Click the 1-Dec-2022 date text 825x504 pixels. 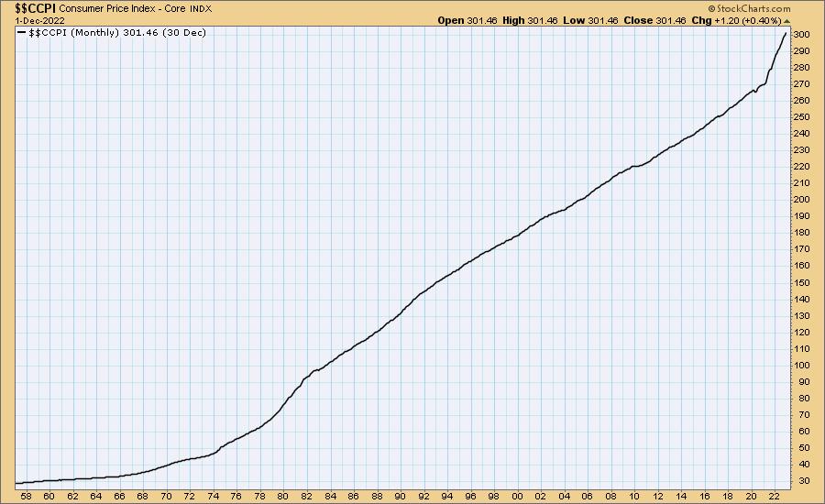(x=40, y=20)
